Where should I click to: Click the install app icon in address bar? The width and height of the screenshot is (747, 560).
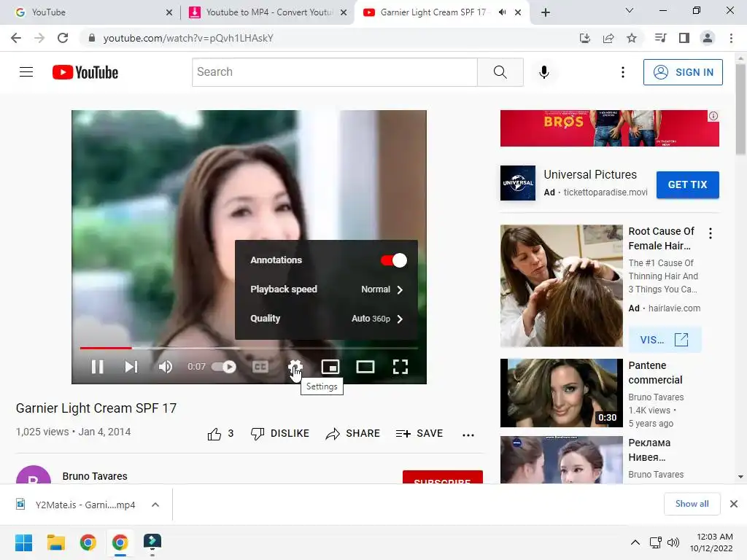coord(585,38)
